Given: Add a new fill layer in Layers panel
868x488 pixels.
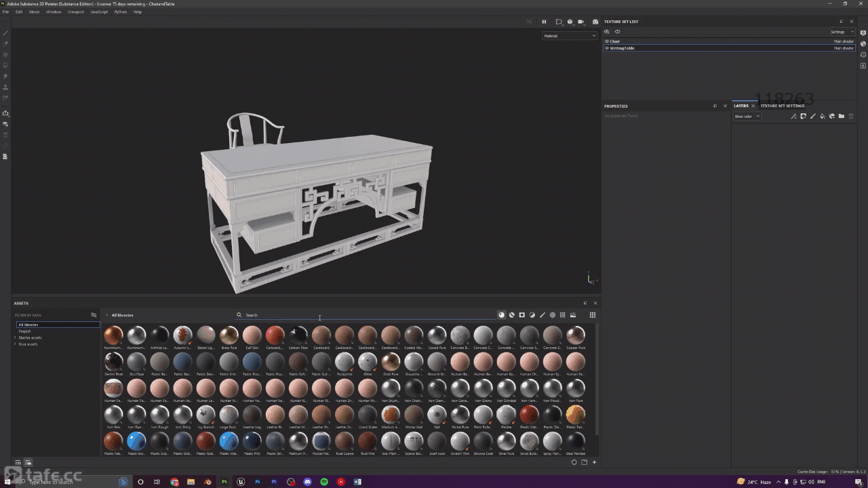Looking at the screenshot, I should (x=822, y=116).
